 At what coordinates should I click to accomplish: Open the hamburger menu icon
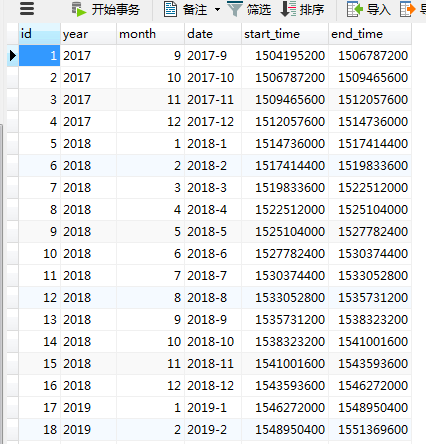(27, 9)
